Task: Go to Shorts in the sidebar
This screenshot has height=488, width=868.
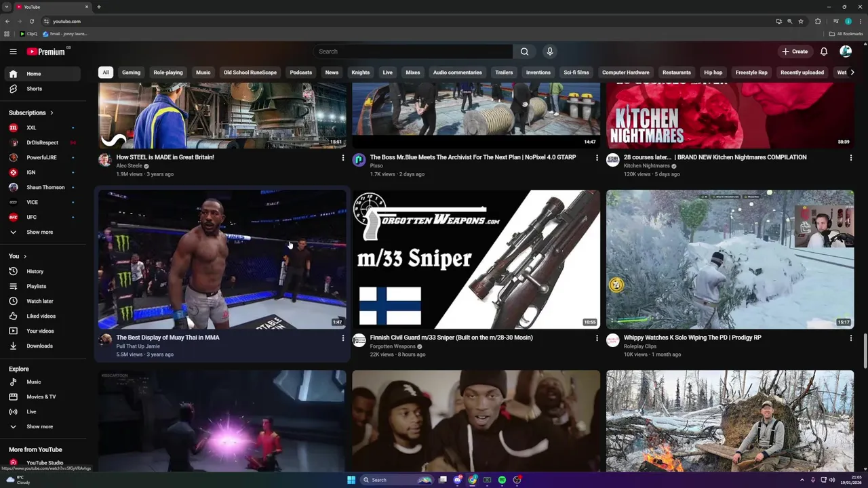Action: [x=42, y=89]
